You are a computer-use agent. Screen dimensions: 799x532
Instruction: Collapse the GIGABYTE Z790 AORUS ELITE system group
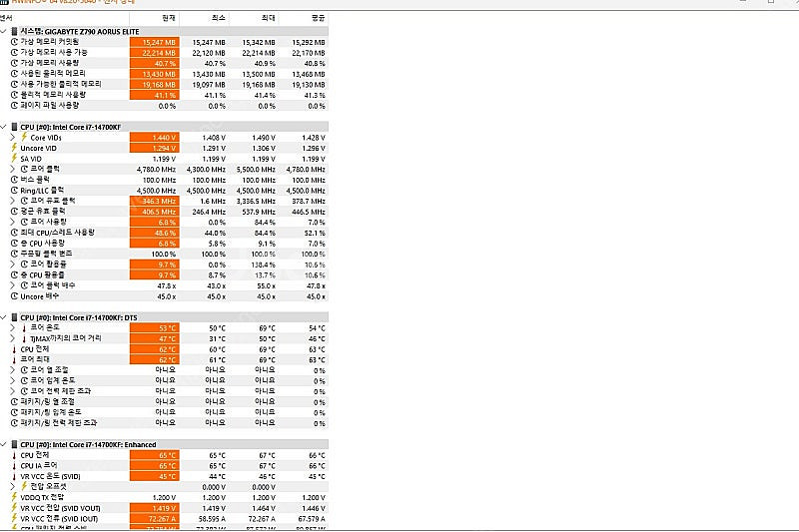4,32
